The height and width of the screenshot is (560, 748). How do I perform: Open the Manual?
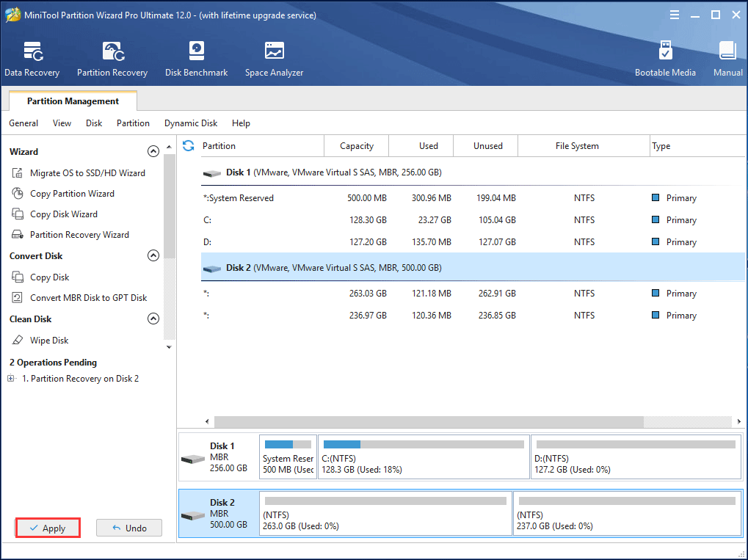point(727,57)
